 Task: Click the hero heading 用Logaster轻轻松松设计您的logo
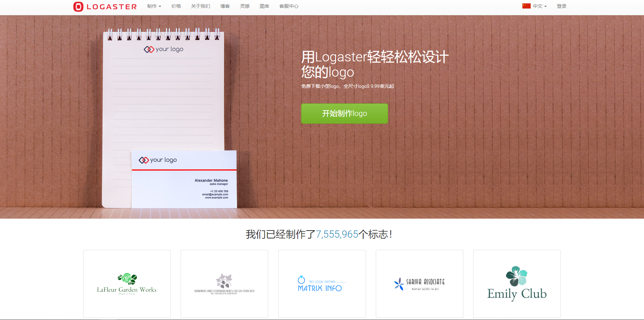pos(375,64)
